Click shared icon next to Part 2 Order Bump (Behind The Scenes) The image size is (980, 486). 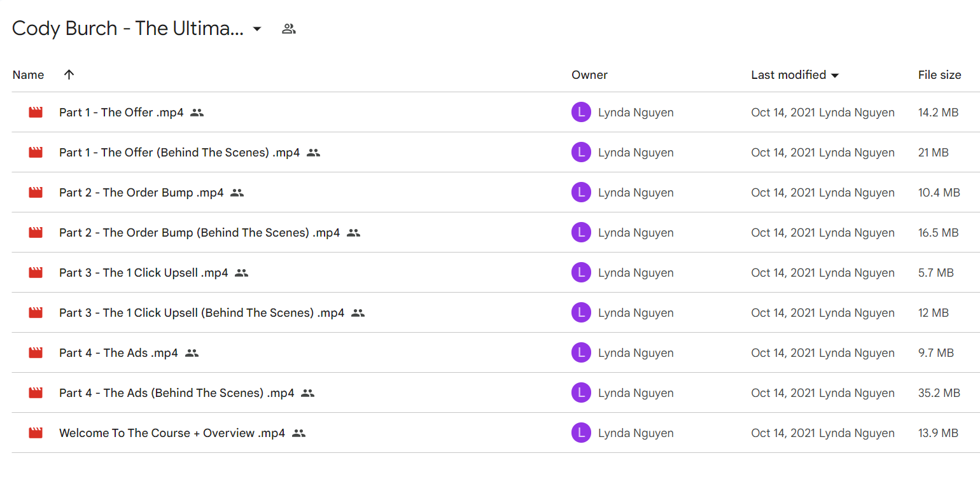click(x=353, y=233)
